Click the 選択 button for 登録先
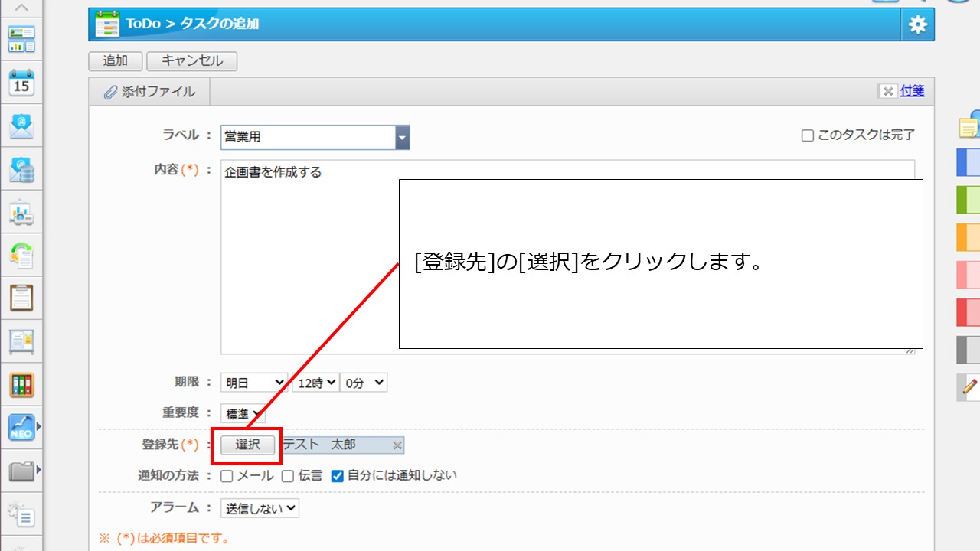 247,445
